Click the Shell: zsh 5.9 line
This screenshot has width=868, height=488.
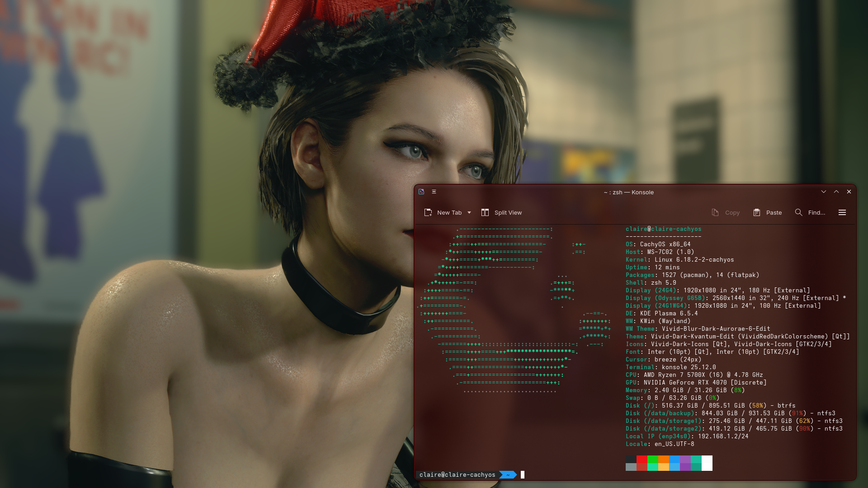[651, 283]
